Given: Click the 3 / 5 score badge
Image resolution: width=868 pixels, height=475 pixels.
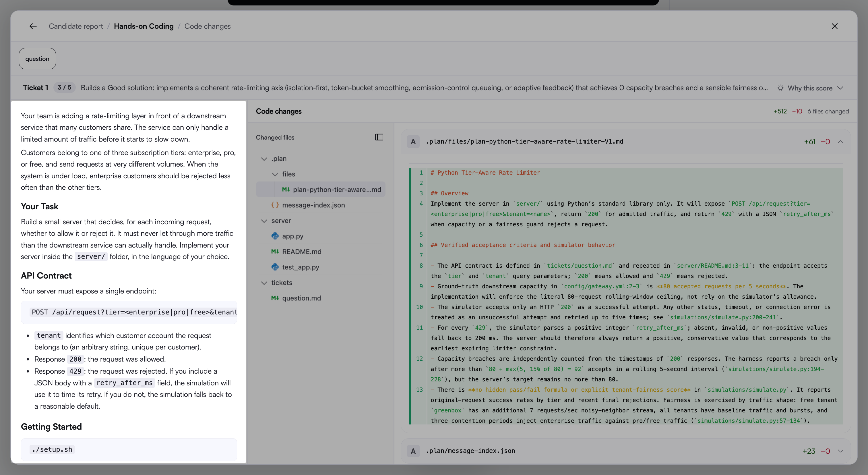Looking at the screenshot, I should point(64,88).
